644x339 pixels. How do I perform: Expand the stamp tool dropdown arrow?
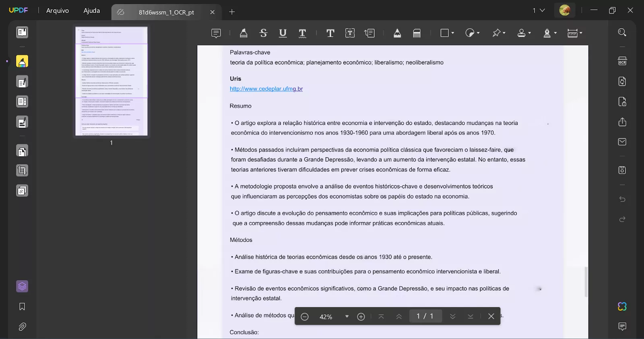pos(530,33)
